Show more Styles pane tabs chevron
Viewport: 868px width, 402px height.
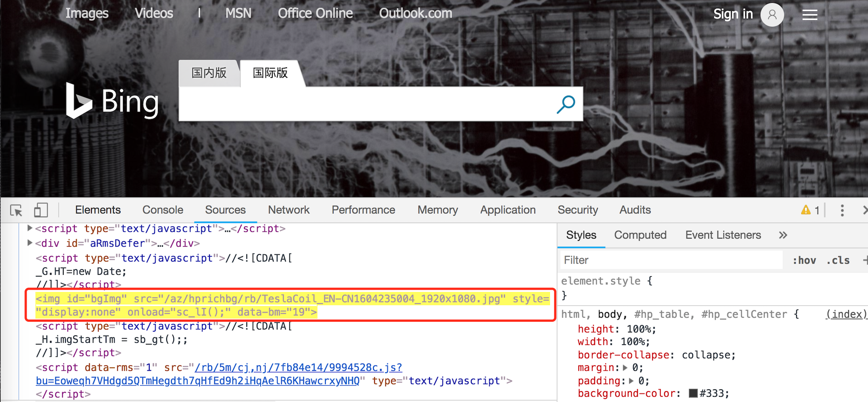783,235
